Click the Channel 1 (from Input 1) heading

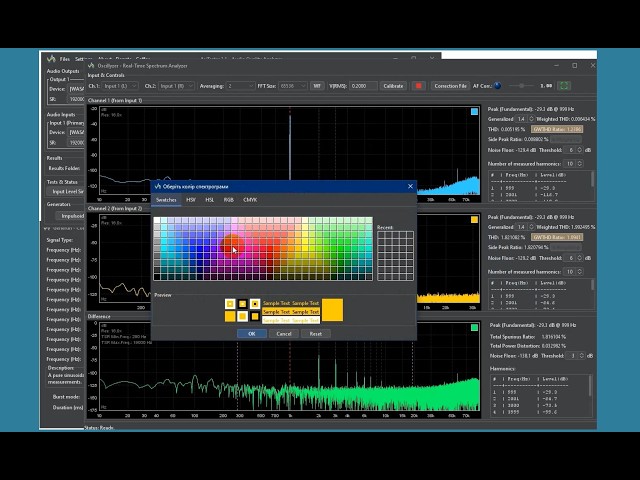pyautogui.click(x=115, y=100)
